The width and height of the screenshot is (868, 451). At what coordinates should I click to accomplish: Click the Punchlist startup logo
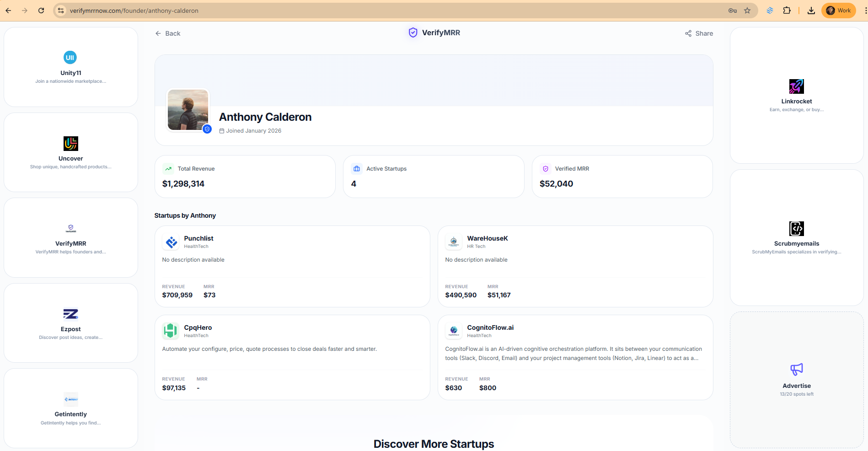click(x=171, y=242)
